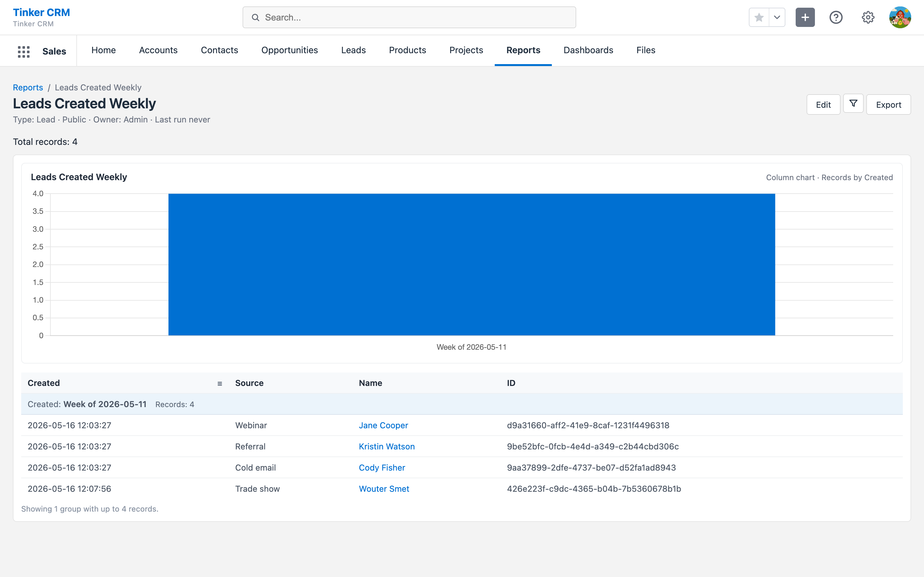Click the Edit report button
924x577 pixels.
pos(823,105)
